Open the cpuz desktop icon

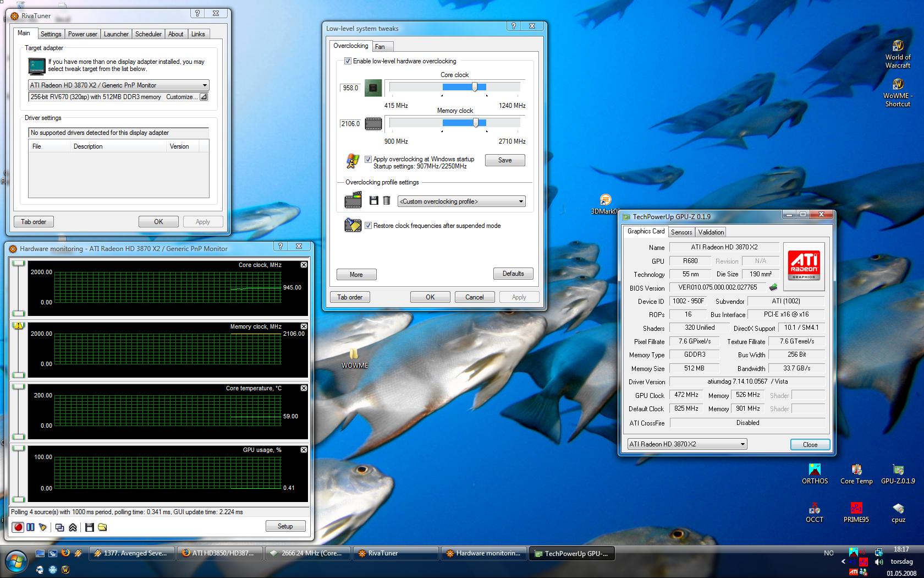(x=898, y=512)
